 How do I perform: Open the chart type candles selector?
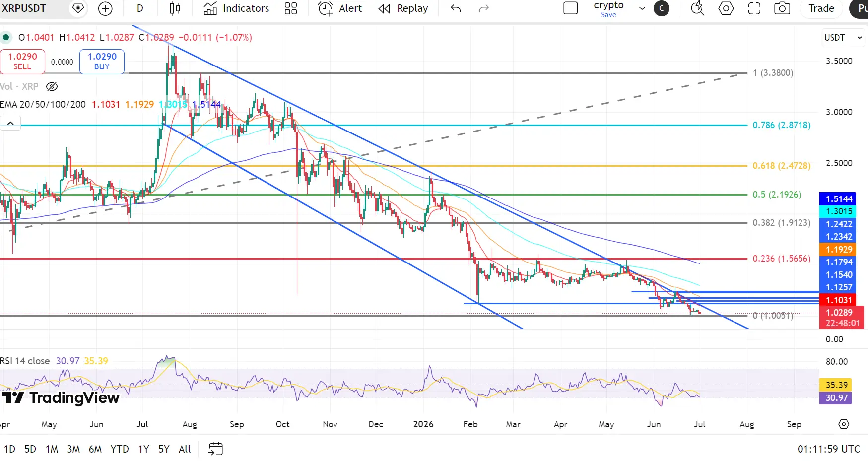[x=175, y=8]
